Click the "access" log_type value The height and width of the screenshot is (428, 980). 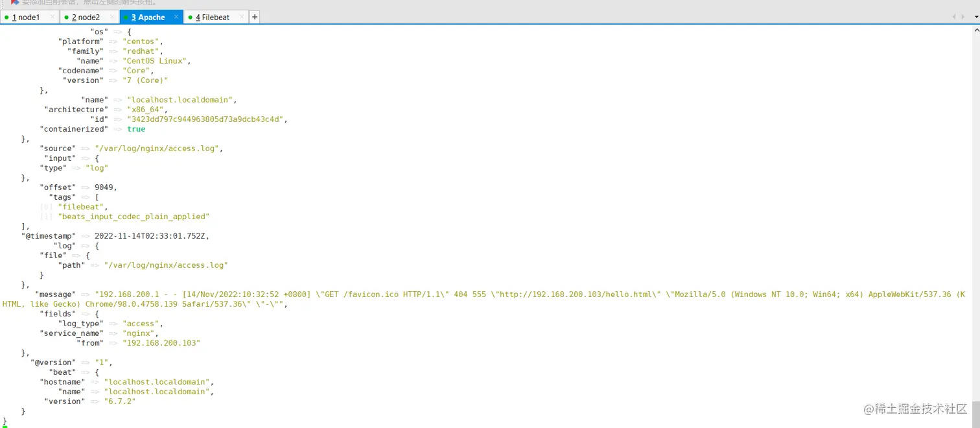pos(141,324)
